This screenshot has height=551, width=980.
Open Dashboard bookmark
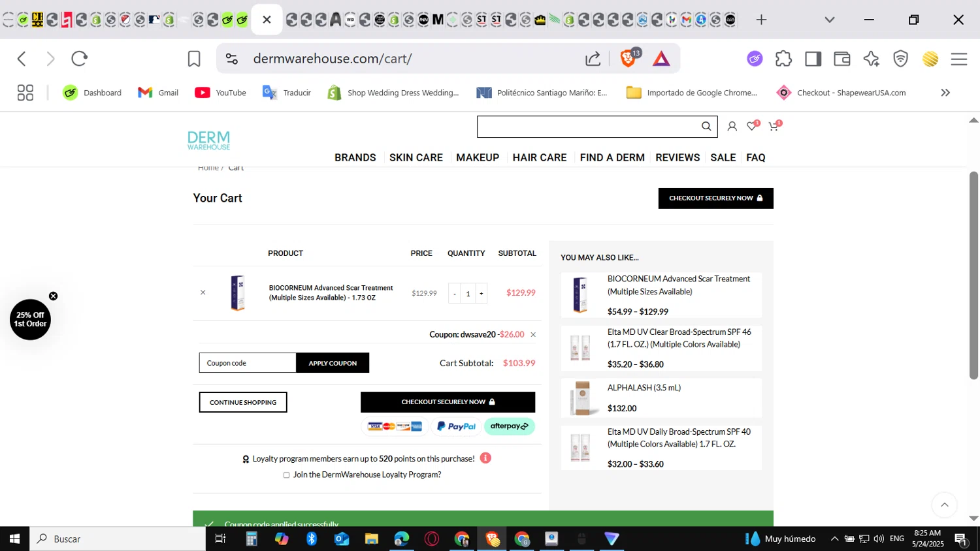pos(92,93)
